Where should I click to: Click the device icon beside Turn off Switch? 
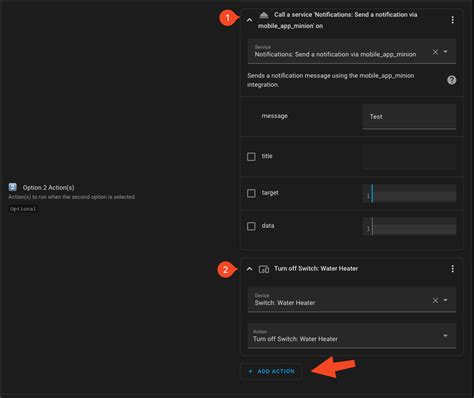(x=264, y=269)
